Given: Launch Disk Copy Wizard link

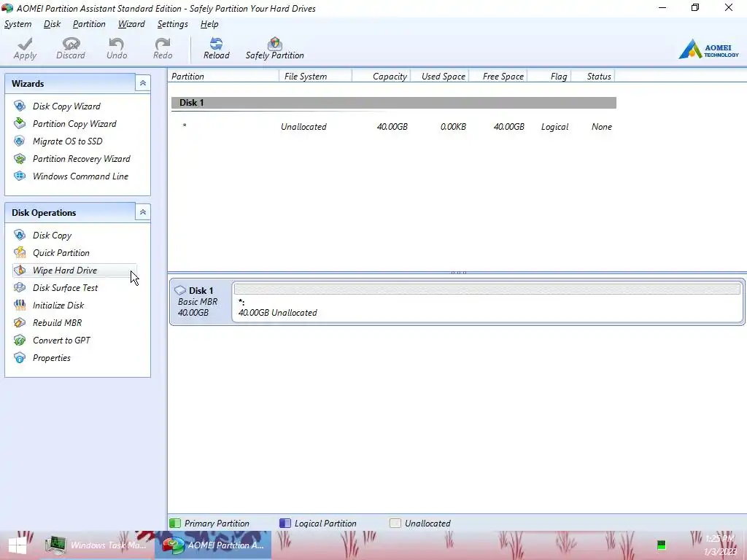Looking at the screenshot, I should click(66, 106).
